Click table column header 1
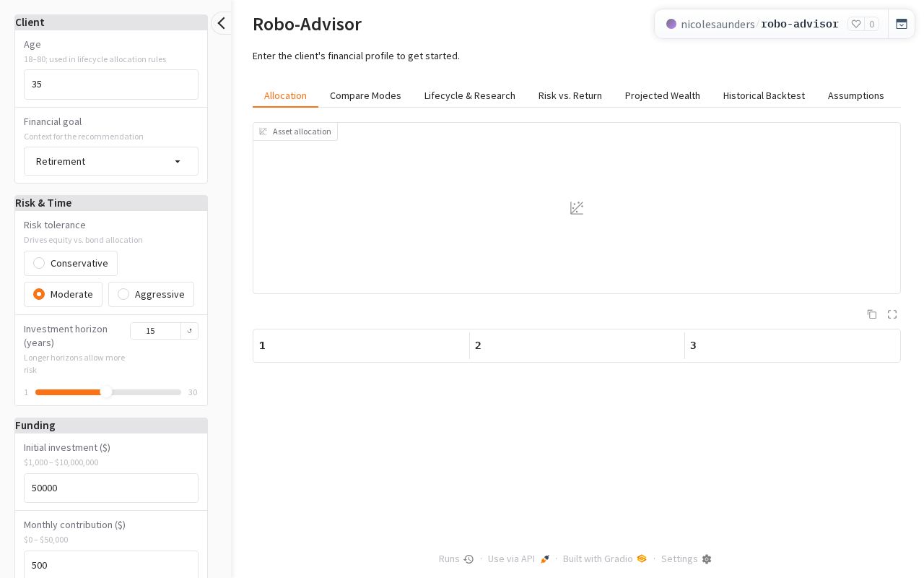 click(x=361, y=345)
